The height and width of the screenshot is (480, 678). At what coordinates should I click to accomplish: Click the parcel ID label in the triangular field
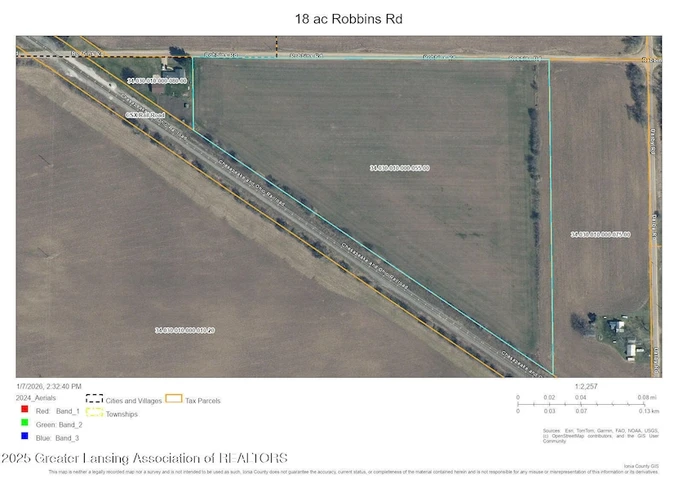click(x=399, y=168)
